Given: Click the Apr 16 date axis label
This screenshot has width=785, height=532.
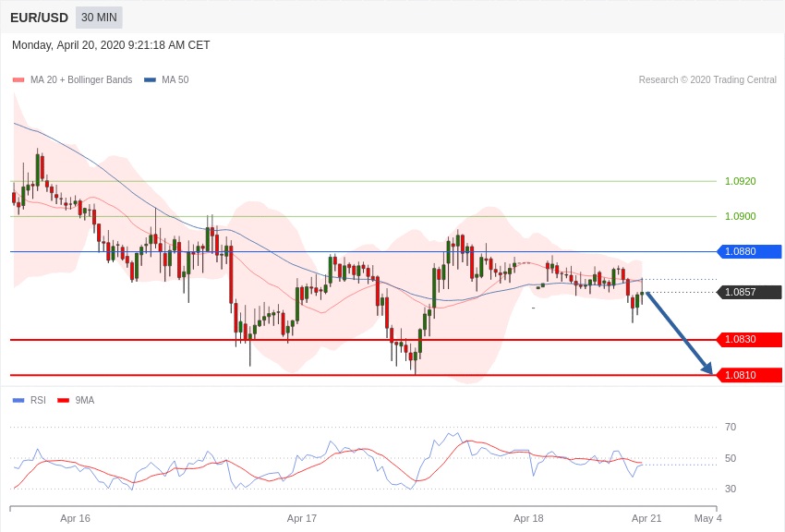Looking at the screenshot, I should (75, 518).
